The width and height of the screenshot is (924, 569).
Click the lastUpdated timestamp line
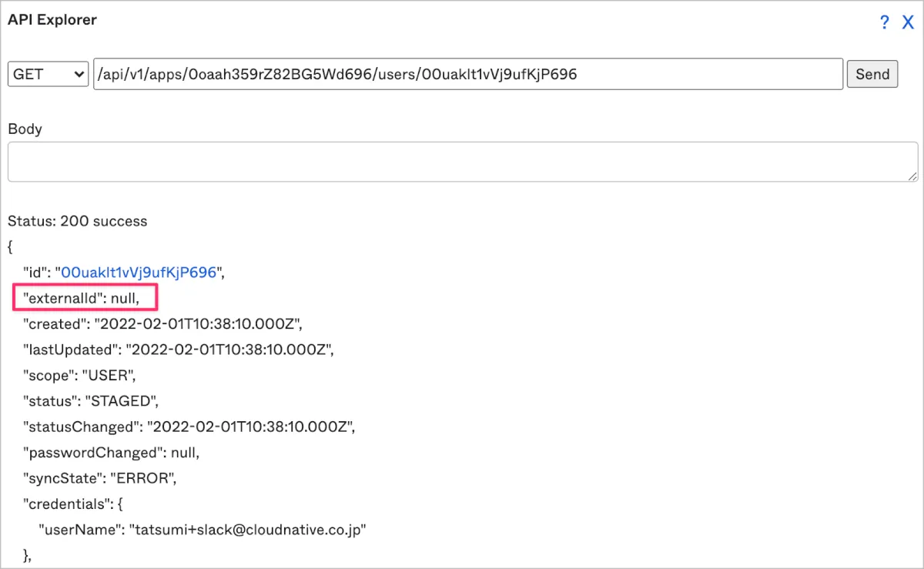tap(178, 350)
